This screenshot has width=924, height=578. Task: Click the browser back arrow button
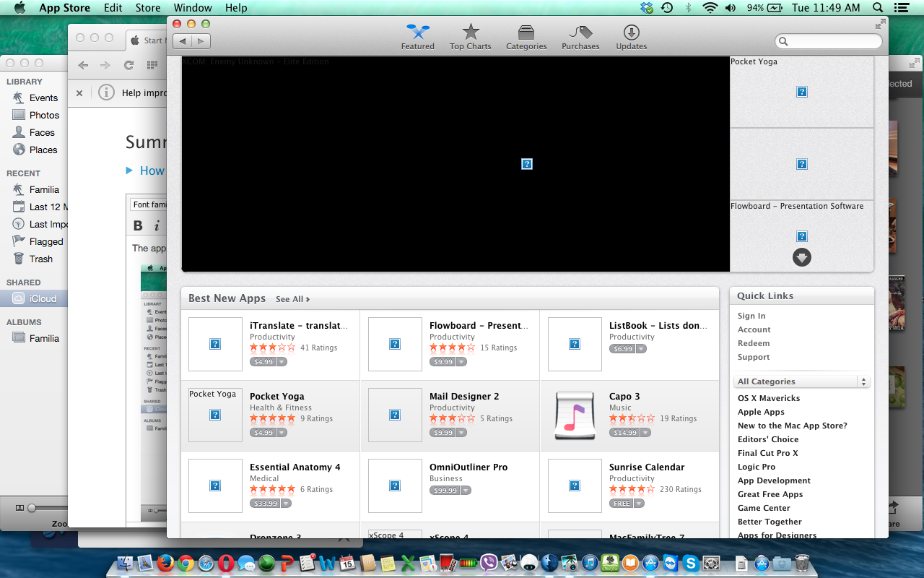[83, 65]
